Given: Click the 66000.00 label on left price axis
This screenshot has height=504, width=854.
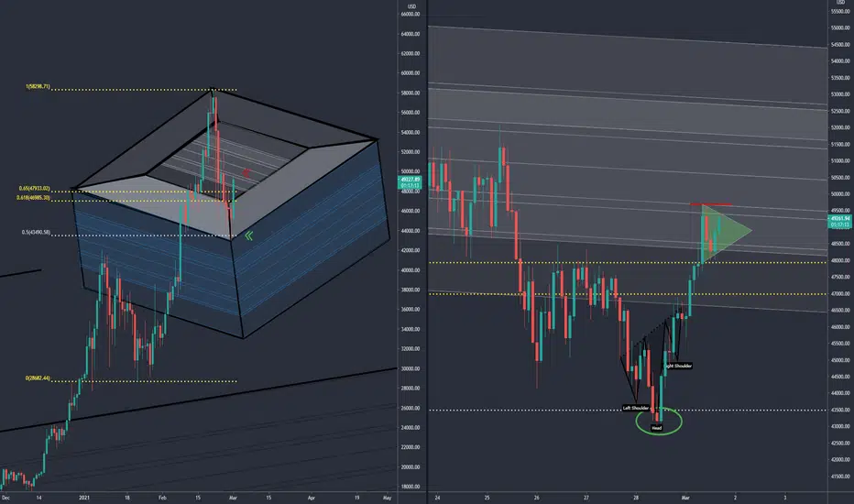Looking at the screenshot, I should click(x=411, y=14).
